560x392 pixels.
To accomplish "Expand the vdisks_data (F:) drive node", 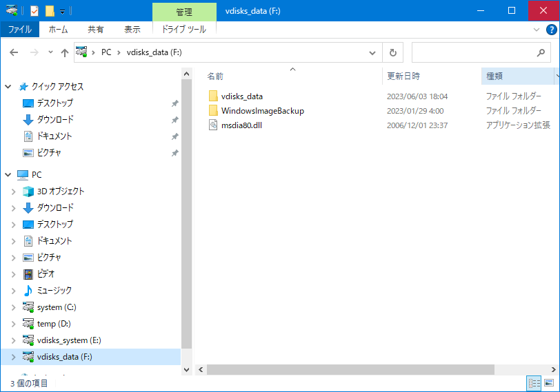I will (14, 357).
